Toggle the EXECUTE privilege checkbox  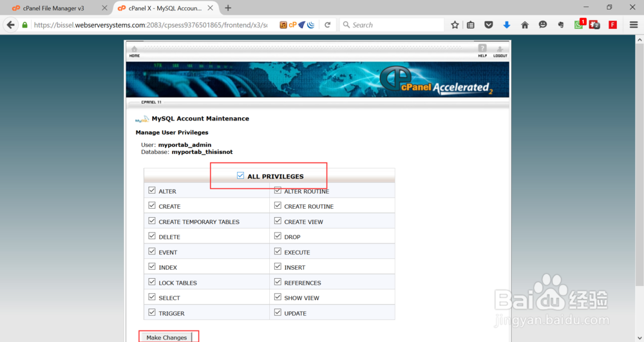pos(278,251)
